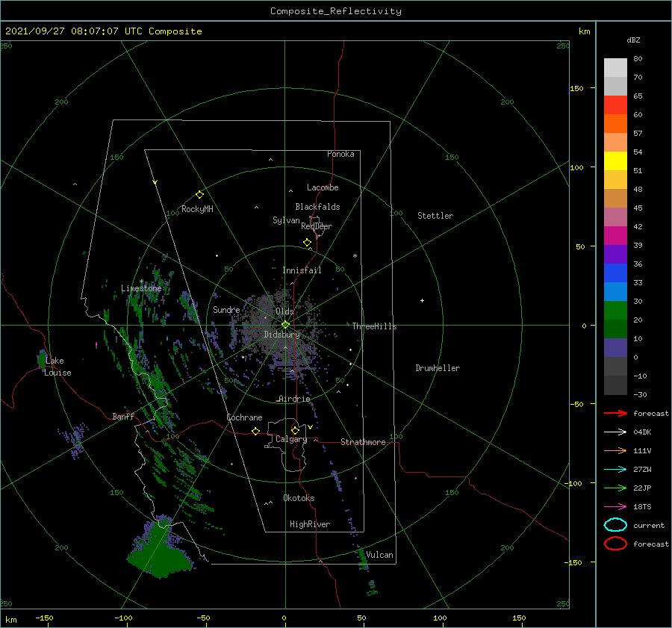Click the 'HighRiver' map label
The image size is (672, 628).
coord(310,524)
